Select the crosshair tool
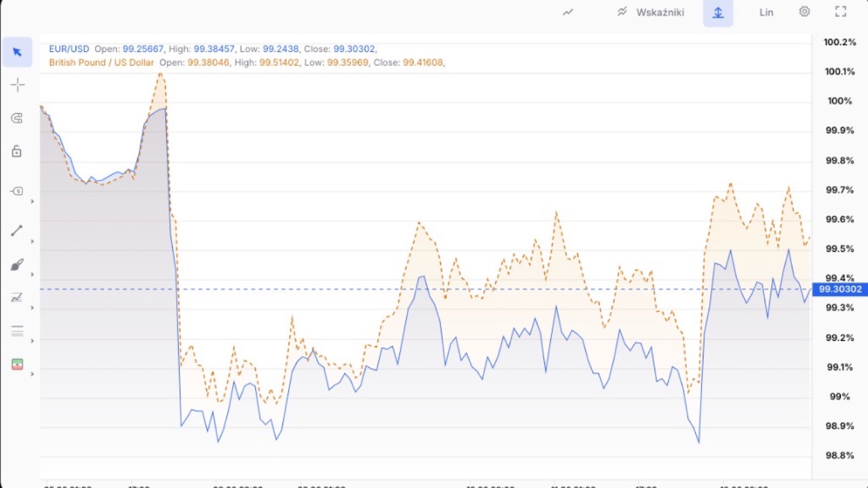The height and width of the screenshot is (488, 868). pyautogui.click(x=17, y=85)
